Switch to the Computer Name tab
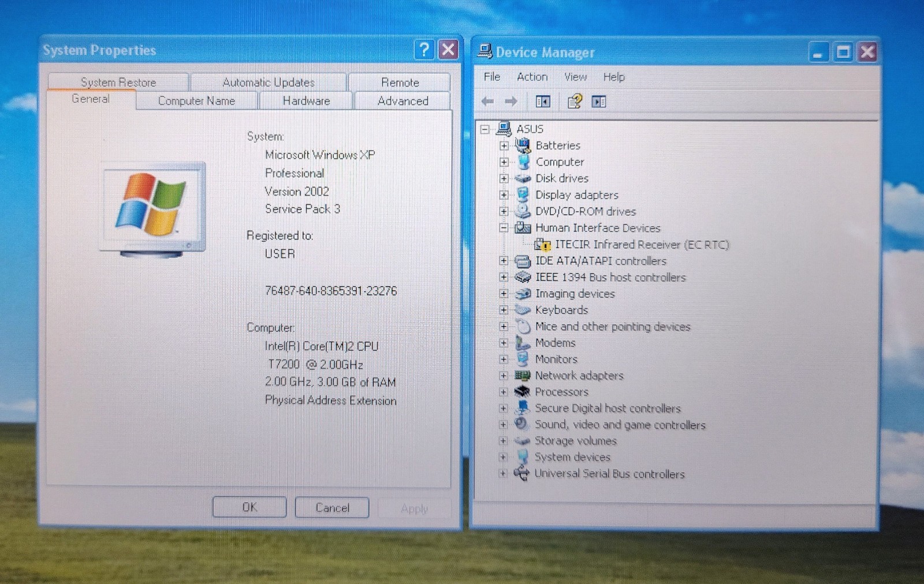Image resolution: width=924 pixels, height=584 pixels. click(x=196, y=101)
